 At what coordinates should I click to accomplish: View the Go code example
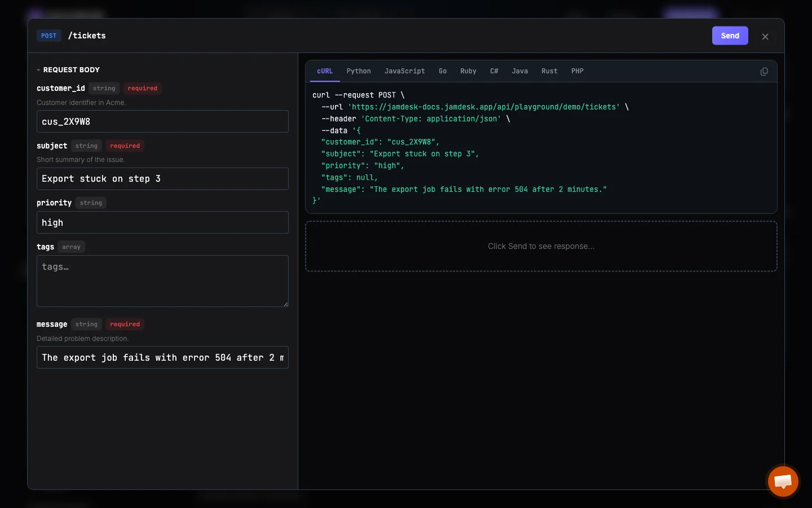pyautogui.click(x=442, y=71)
